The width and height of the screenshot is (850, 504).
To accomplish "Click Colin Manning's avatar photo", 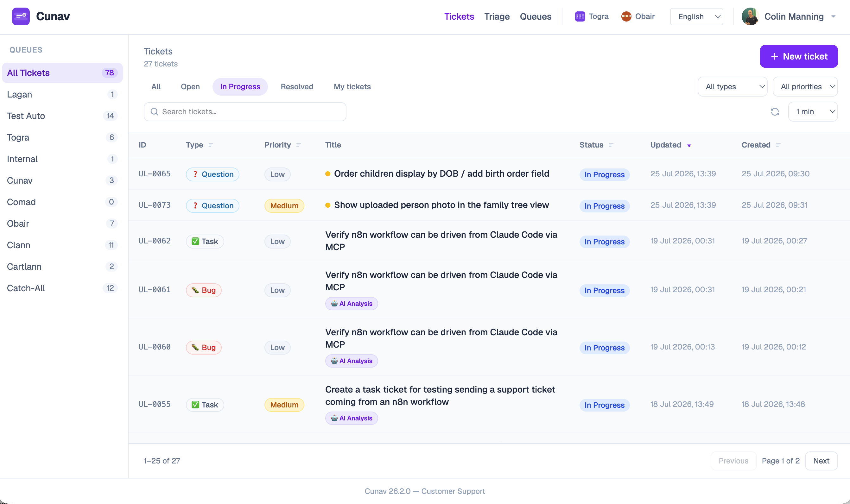I will (x=750, y=16).
